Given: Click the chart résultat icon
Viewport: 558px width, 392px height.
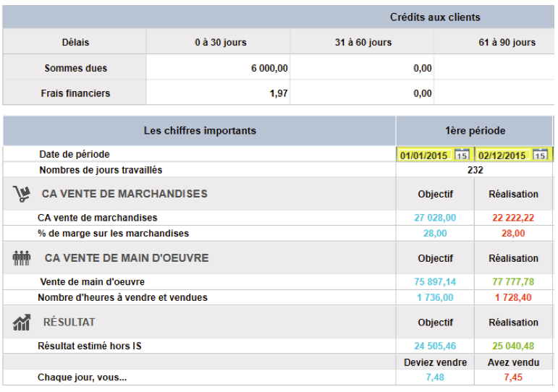Looking at the screenshot, I should [x=22, y=323].
